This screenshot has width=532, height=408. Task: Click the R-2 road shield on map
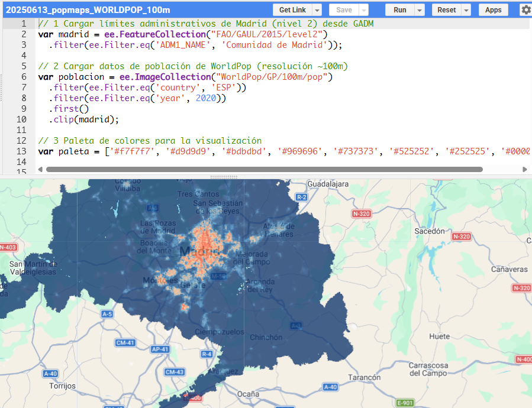click(x=302, y=197)
